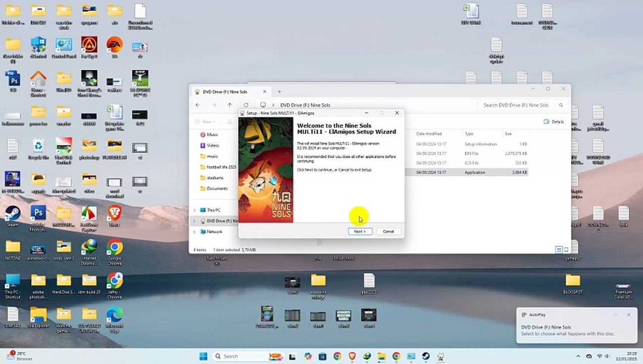
Task: Select Jeffry - Chrome desktop shortcut
Action: 115,286
